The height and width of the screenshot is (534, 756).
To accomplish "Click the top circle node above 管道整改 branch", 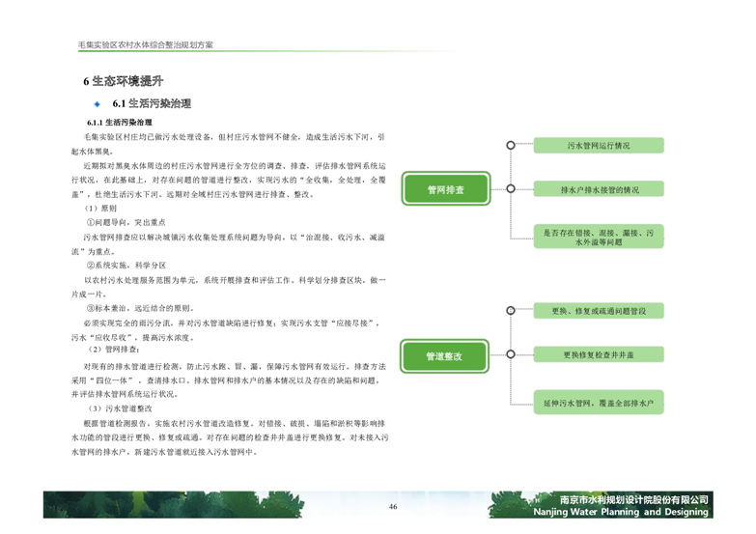I will pos(510,310).
